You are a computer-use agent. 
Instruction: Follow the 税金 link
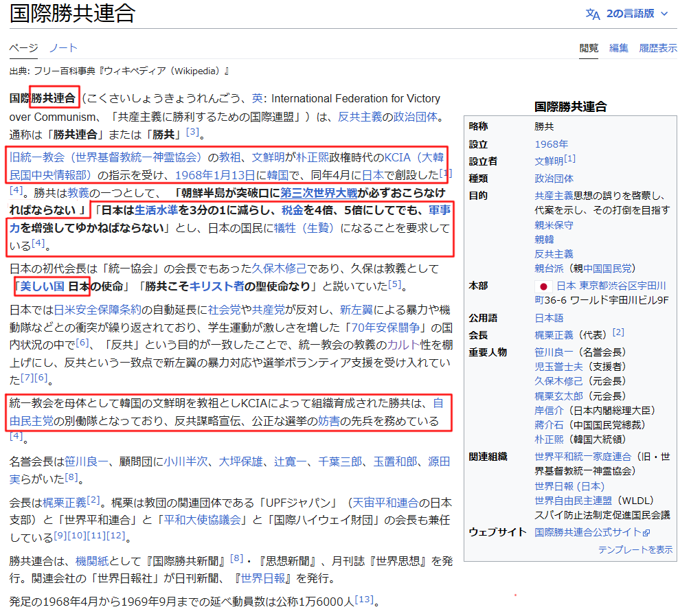click(293, 210)
